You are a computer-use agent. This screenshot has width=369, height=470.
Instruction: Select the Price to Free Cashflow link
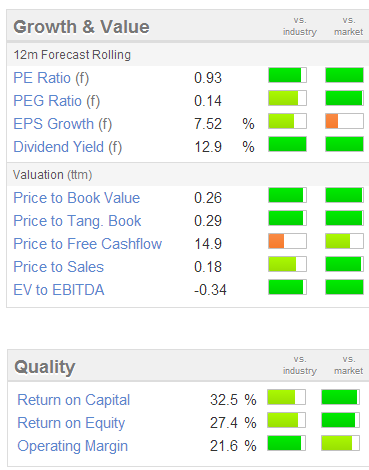pos(88,244)
